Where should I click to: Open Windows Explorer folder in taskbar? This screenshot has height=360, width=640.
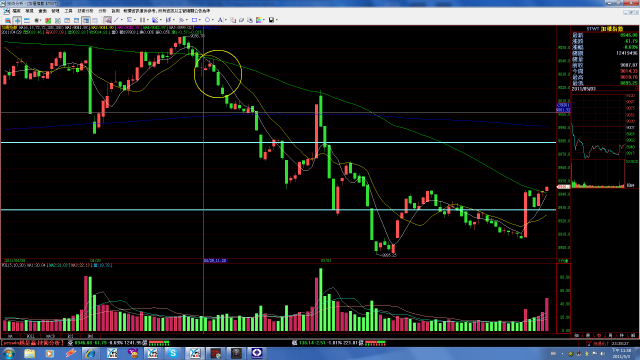click(29, 353)
